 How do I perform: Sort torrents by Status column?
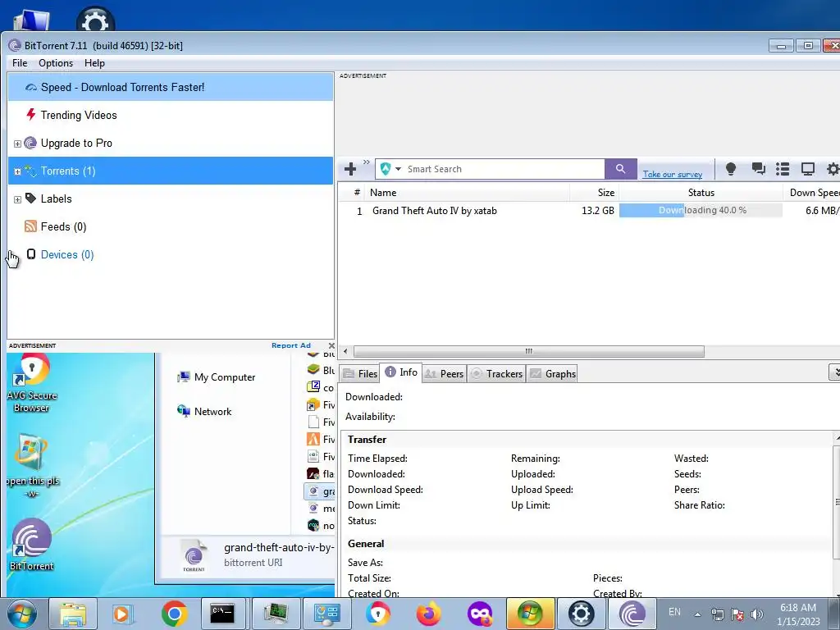(x=701, y=192)
